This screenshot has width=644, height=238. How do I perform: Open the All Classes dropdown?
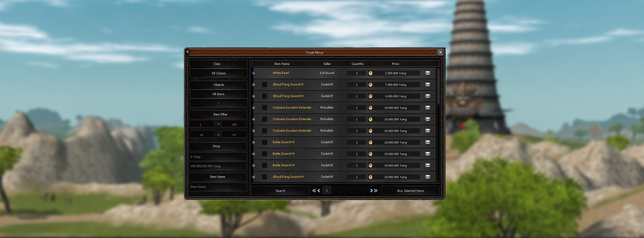pos(218,73)
